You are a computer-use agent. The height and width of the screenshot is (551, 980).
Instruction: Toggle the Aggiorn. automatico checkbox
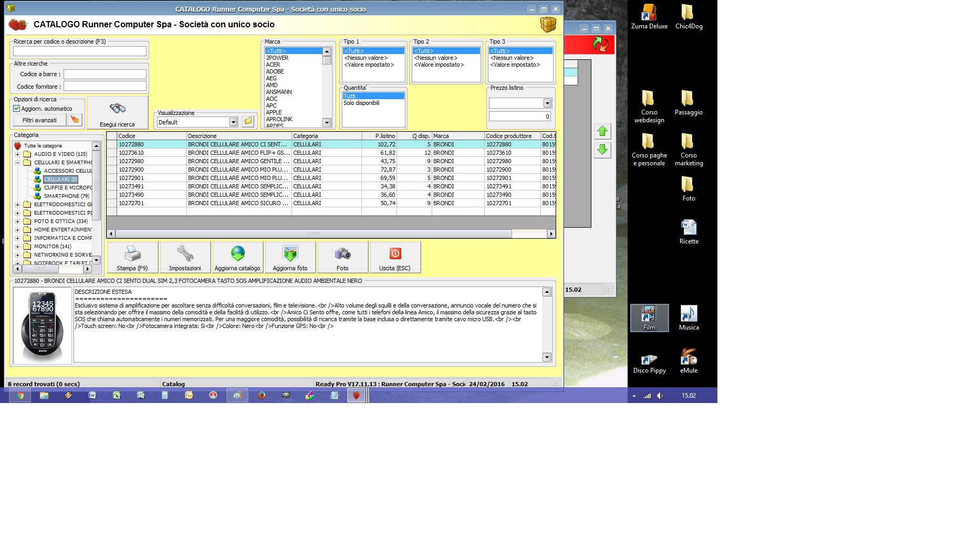[x=17, y=109]
